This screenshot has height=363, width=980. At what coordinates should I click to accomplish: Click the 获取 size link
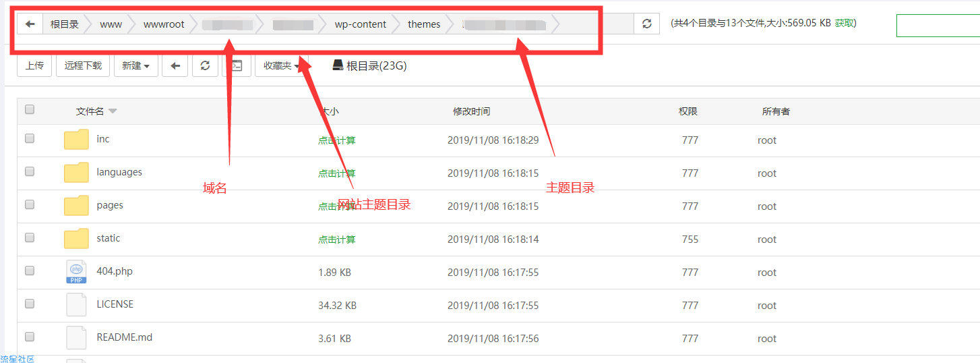click(x=844, y=23)
